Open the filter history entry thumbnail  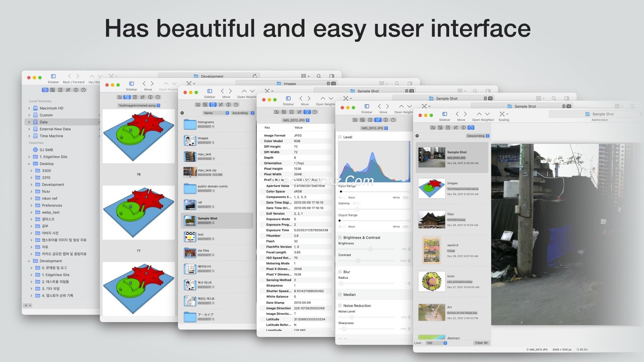(x=431, y=220)
